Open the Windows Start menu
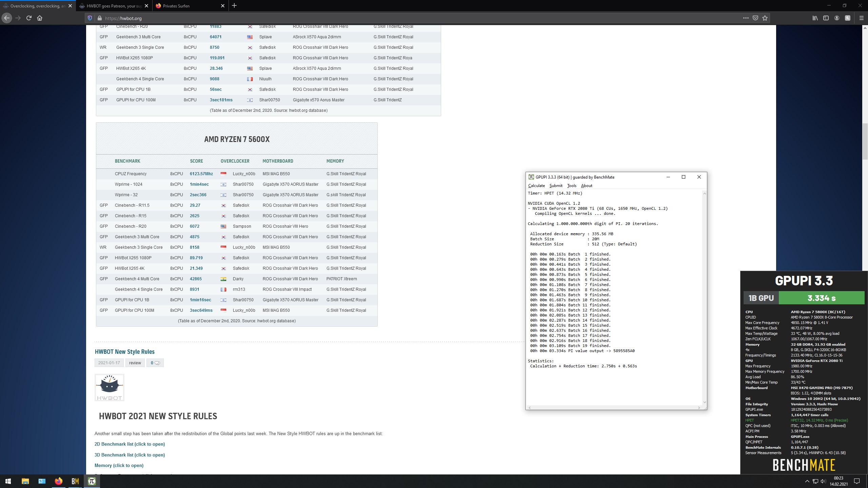Screen dimensions: 868x488 click(8, 481)
